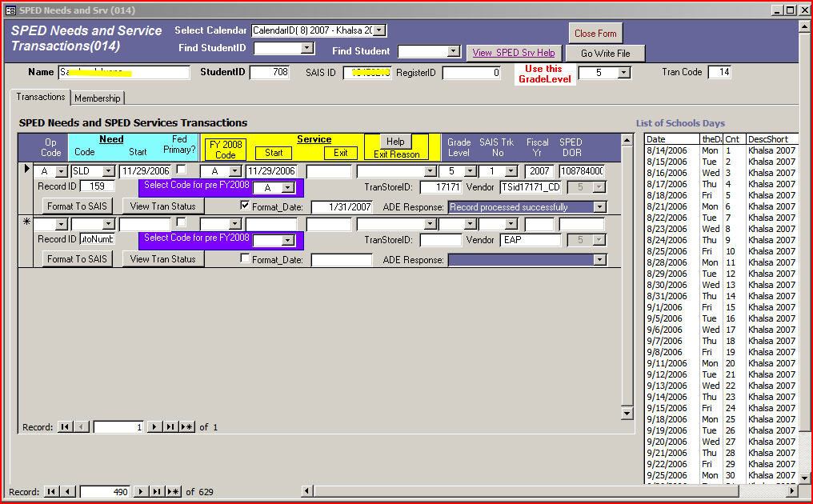
Task: Go to previous record in bottom navigator
Action: point(68,491)
